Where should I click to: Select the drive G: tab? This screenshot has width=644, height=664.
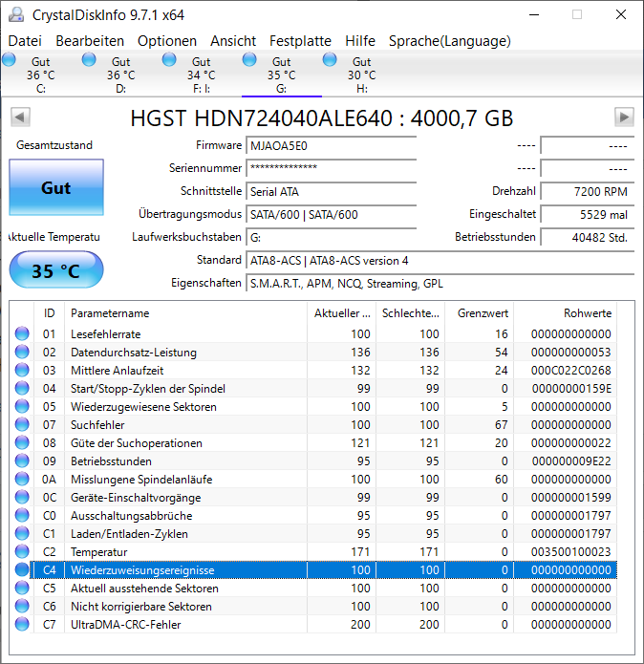tap(282, 75)
